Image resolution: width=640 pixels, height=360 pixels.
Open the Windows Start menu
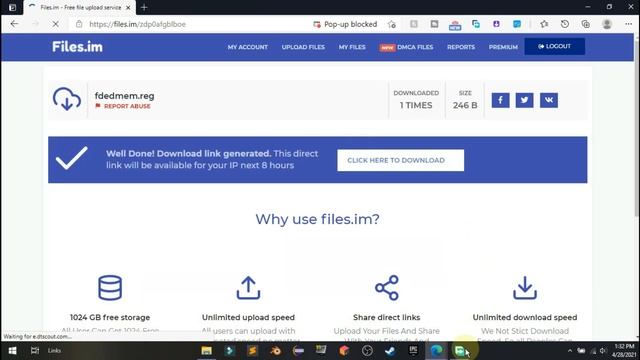(x=12, y=351)
